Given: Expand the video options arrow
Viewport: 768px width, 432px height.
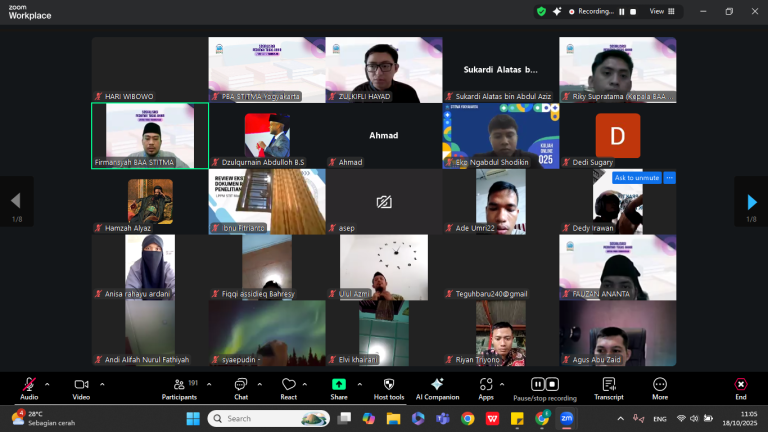Looking at the screenshot, I should point(100,381).
